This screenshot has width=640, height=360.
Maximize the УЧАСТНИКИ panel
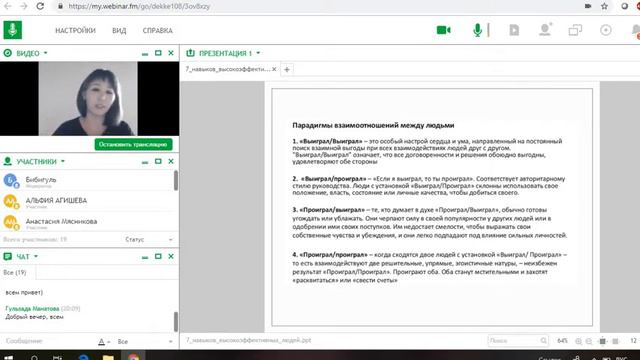pos(158,161)
